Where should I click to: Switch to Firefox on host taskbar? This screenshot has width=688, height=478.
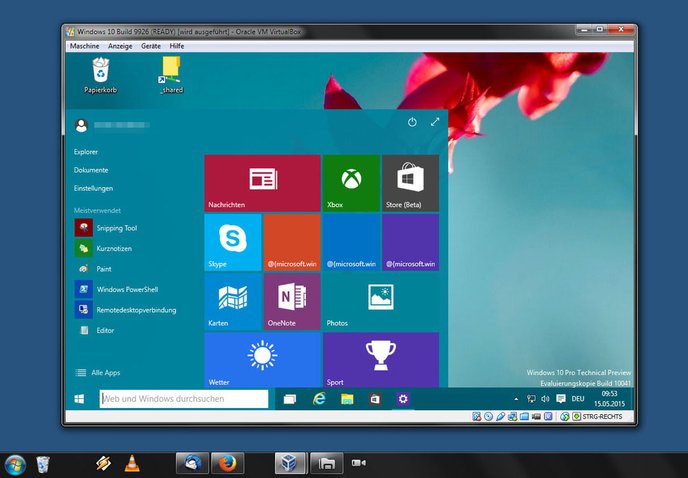coord(227,463)
